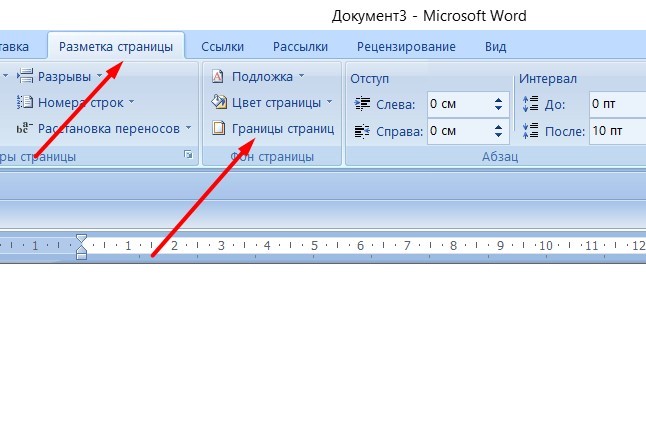Click the Номера строк line numbers icon
This screenshot has width=646, height=430.
tap(26, 102)
